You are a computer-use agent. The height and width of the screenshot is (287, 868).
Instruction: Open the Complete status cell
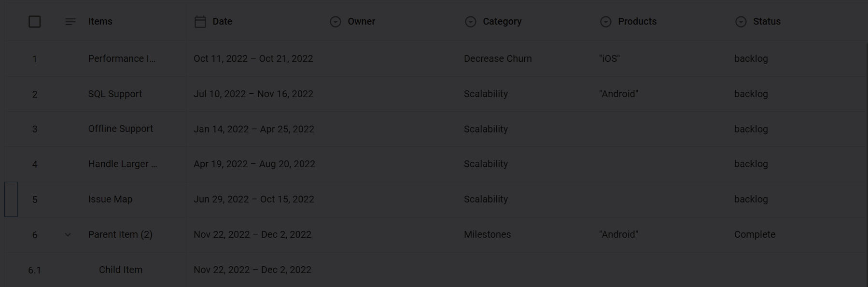point(755,235)
